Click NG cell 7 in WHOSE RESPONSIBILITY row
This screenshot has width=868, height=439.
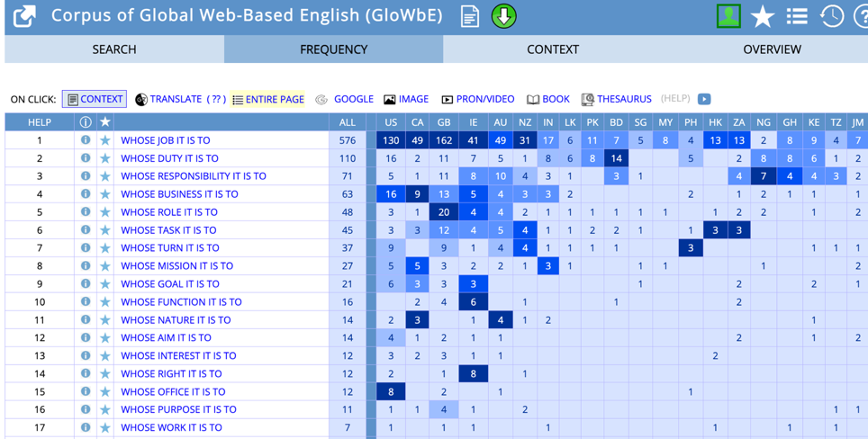(x=764, y=175)
